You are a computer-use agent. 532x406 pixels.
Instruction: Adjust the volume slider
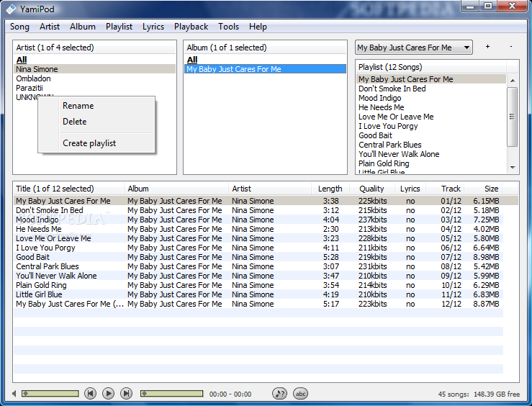coord(50,394)
